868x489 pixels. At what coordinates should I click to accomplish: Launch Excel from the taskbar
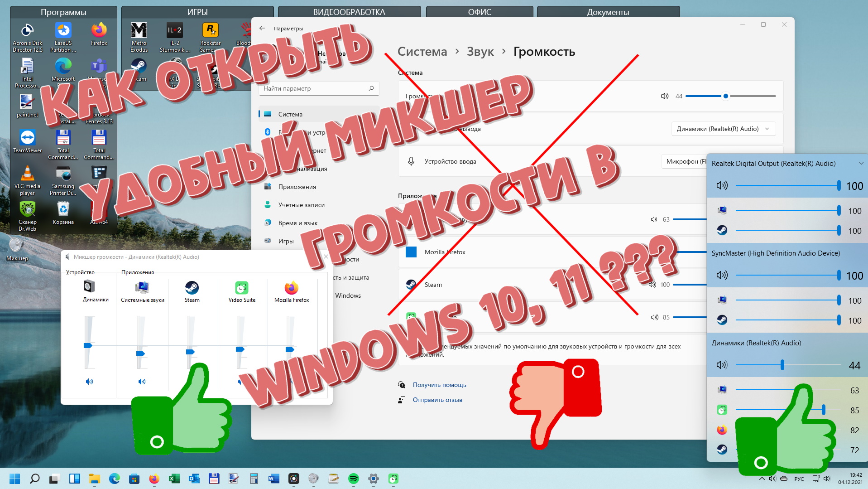click(174, 479)
